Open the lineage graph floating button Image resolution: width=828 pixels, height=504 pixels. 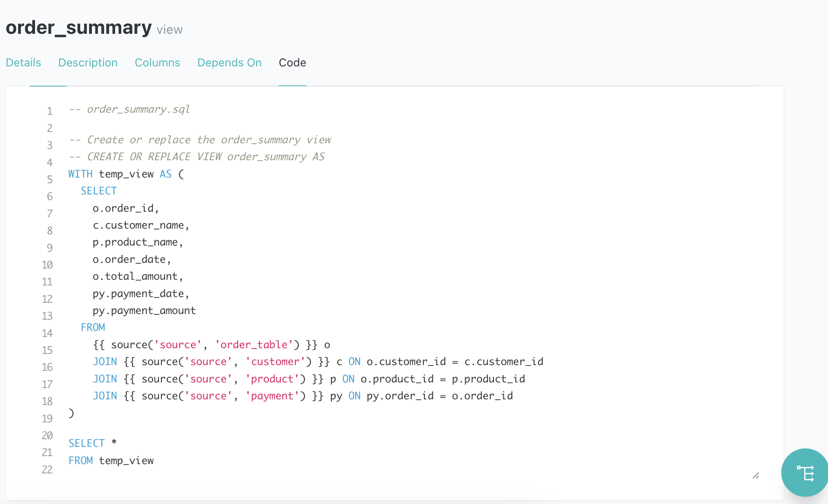(x=805, y=473)
